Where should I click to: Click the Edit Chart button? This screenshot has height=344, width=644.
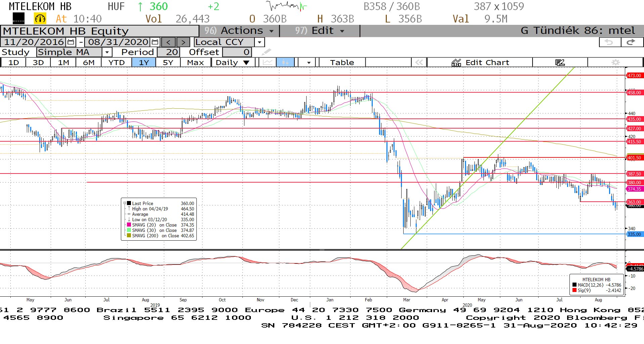[480, 62]
